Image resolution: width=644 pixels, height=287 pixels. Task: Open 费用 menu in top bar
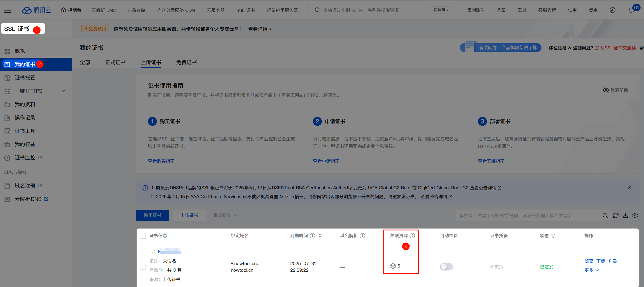pyautogui.click(x=593, y=10)
